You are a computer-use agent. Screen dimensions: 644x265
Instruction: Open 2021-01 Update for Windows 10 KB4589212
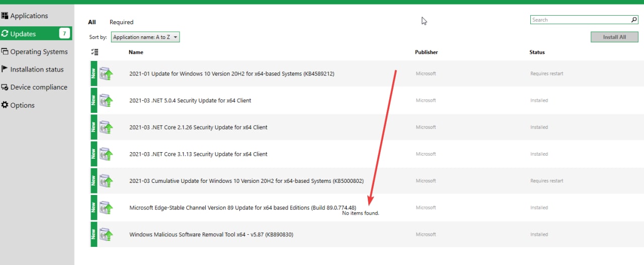(232, 74)
